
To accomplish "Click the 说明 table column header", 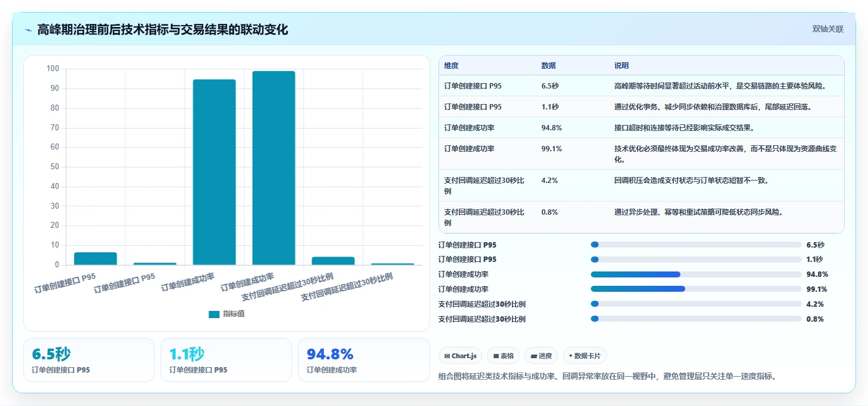I will (621, 66).
